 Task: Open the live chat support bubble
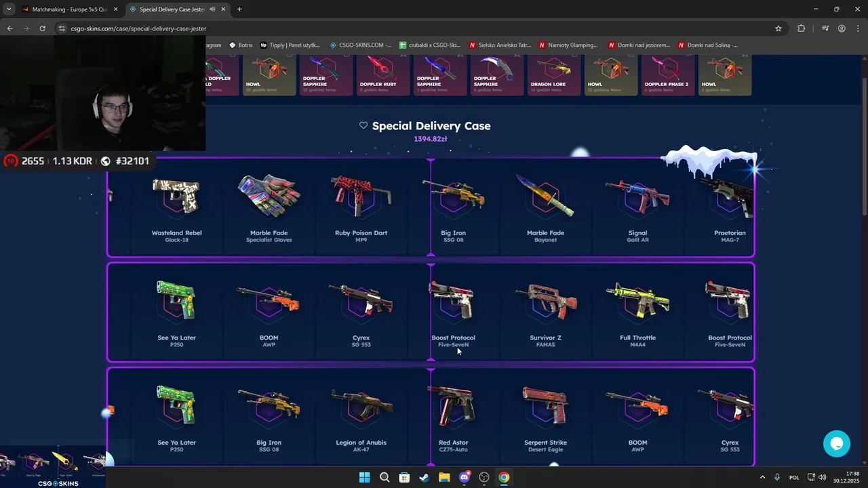click(x=837, y=444)
